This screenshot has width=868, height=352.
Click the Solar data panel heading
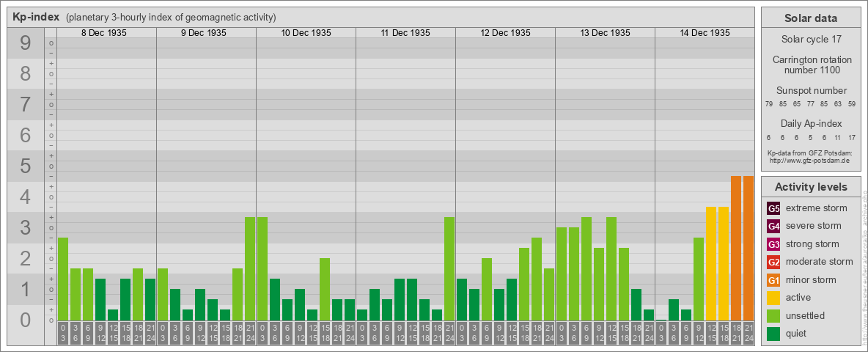810,18
